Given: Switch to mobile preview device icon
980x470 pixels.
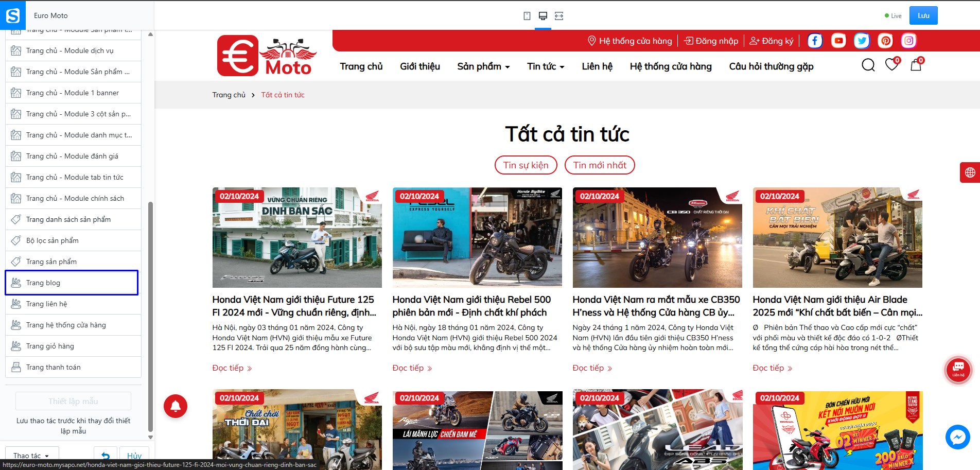Looking at the screenshot, I should pos(527,16).
